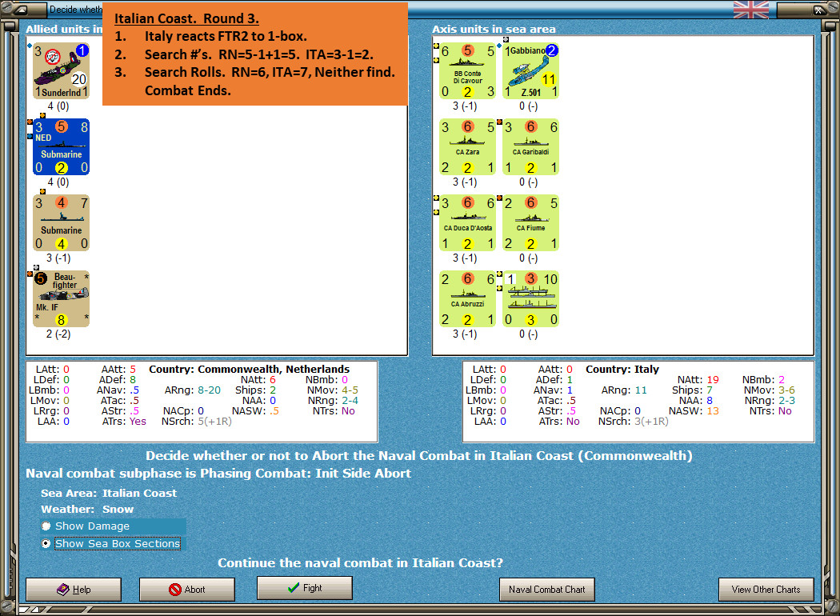Select the Gabbiano Z.501 seaplane unit
The height and width of the screenshot is (616, 840).
pyautogui.click(x=531, y=70)
